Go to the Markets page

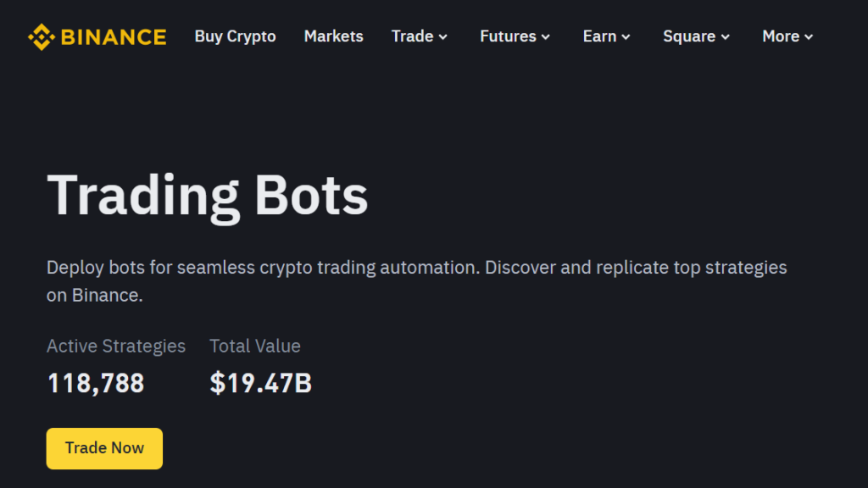tap(334, 36)
